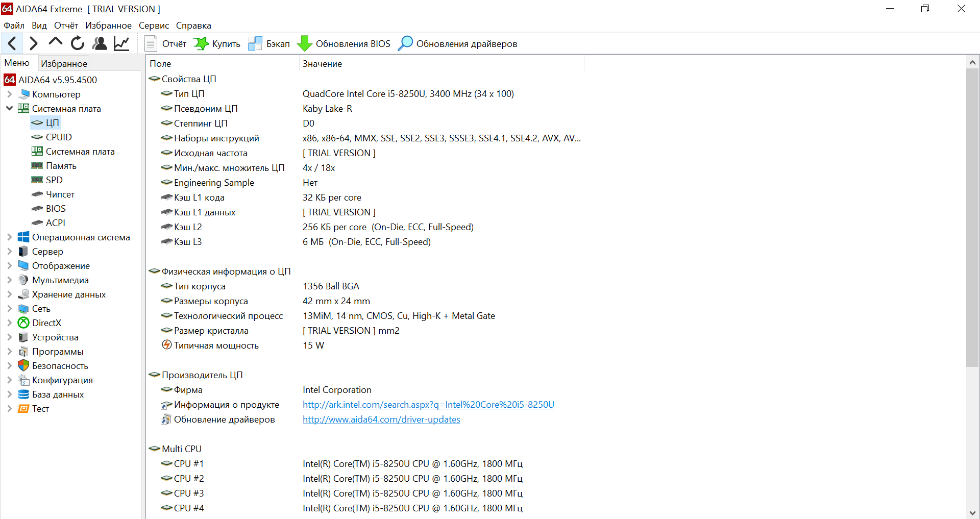Open Обновления драйверов from the toolbar
980x519 pixels.
tap(457, 44)
